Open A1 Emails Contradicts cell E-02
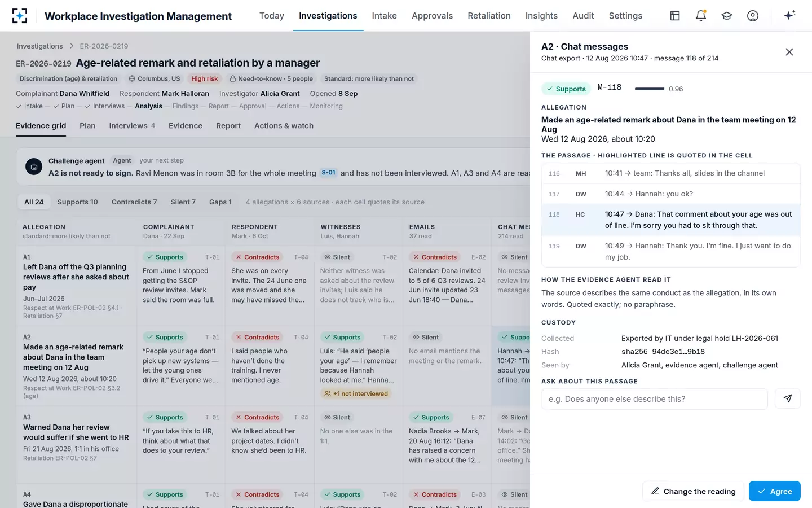This screenshot has width=812, height=508. pos(447,286)
